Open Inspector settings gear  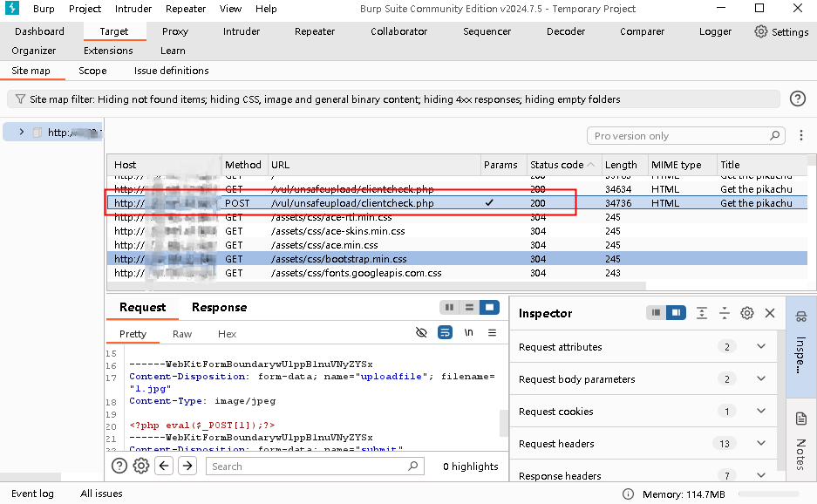pyautogui.click(x=746, y=313)
